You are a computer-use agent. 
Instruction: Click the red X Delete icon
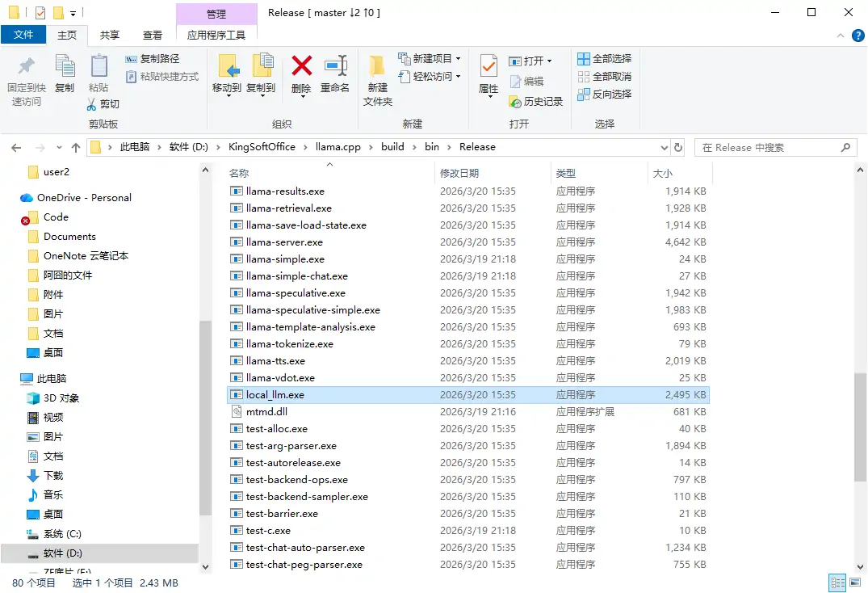[301, 66]
